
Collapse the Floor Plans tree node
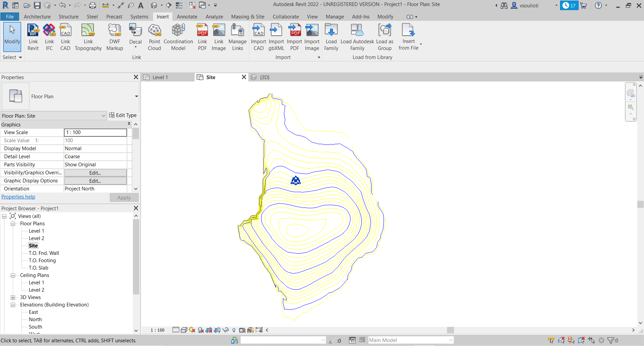[x=13, y=224]
